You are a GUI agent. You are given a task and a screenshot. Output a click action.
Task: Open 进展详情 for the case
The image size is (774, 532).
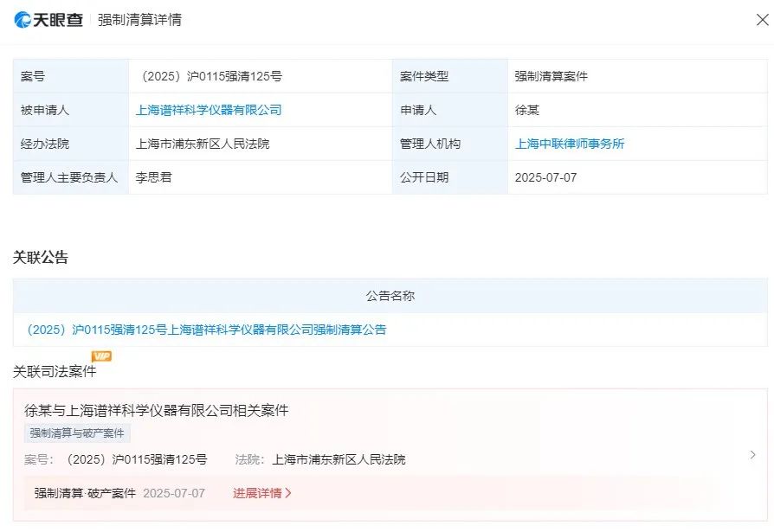(x=257, y=493)
